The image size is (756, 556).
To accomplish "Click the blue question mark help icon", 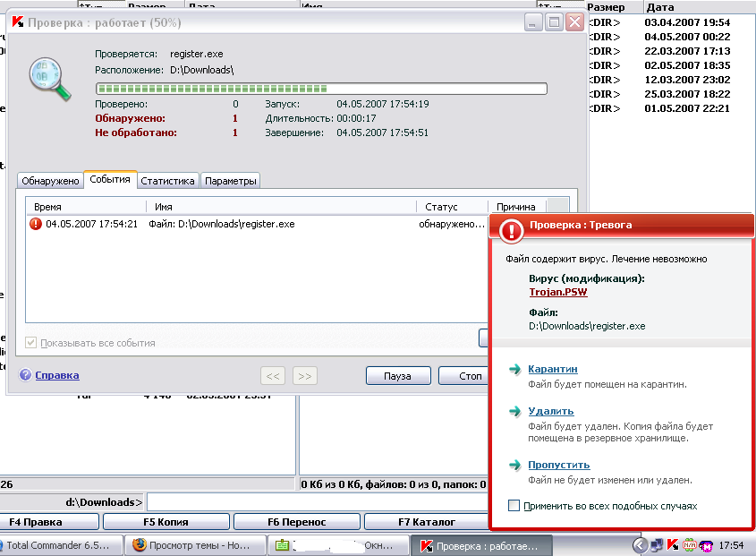I will coord(25,375).
